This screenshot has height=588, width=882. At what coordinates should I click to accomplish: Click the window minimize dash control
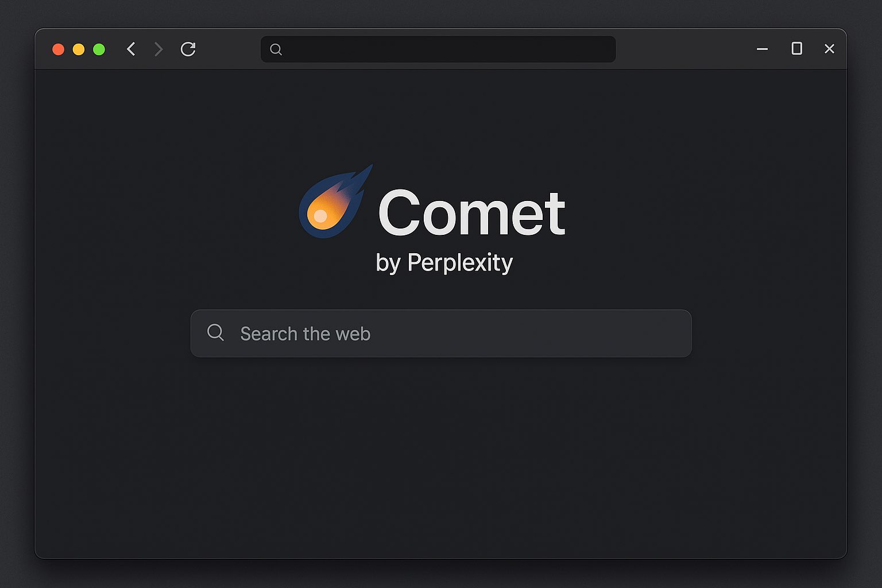point(762,49)
